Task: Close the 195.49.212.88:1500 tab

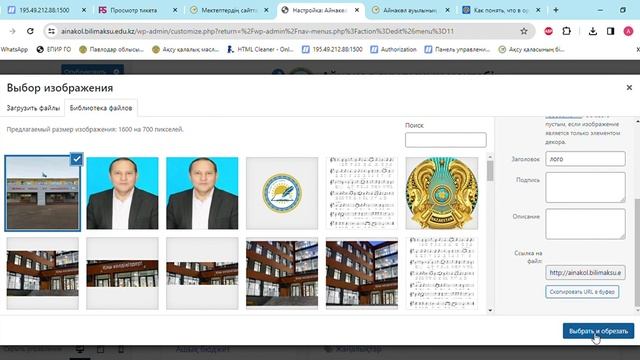Action: click(x=84, y=10)
